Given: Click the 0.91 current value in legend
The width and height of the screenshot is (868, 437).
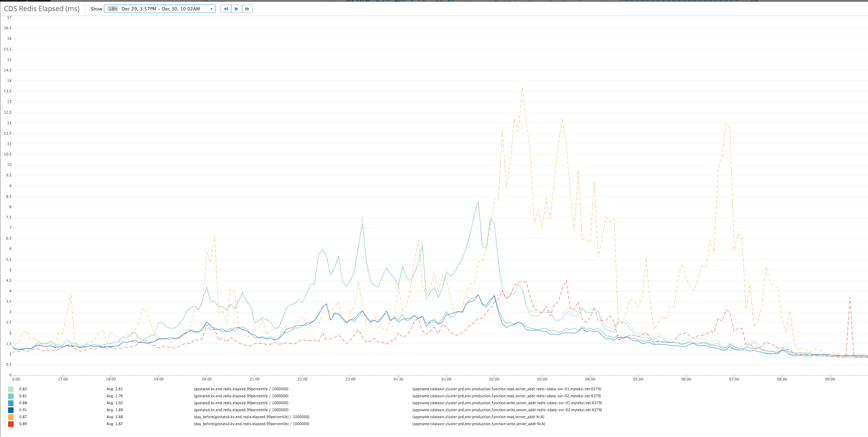Looking at the screenshot, I should (23, 410).
